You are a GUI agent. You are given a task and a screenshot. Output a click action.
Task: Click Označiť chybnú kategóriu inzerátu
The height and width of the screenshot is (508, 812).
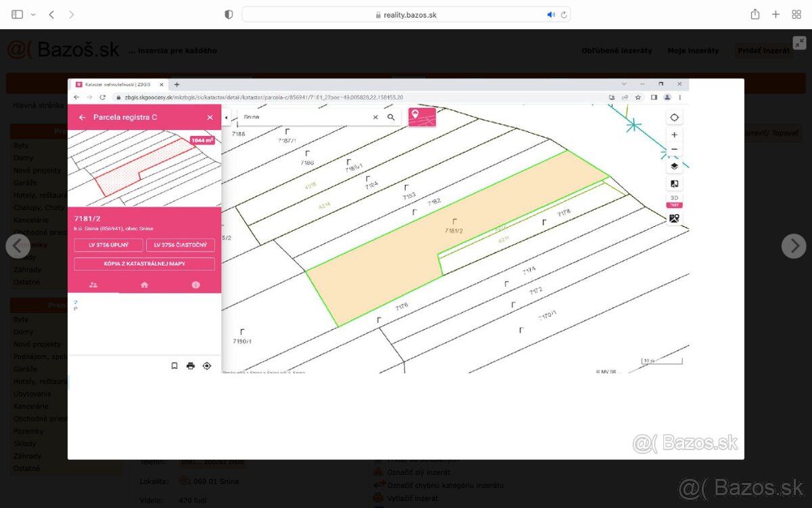coord(445,485)
